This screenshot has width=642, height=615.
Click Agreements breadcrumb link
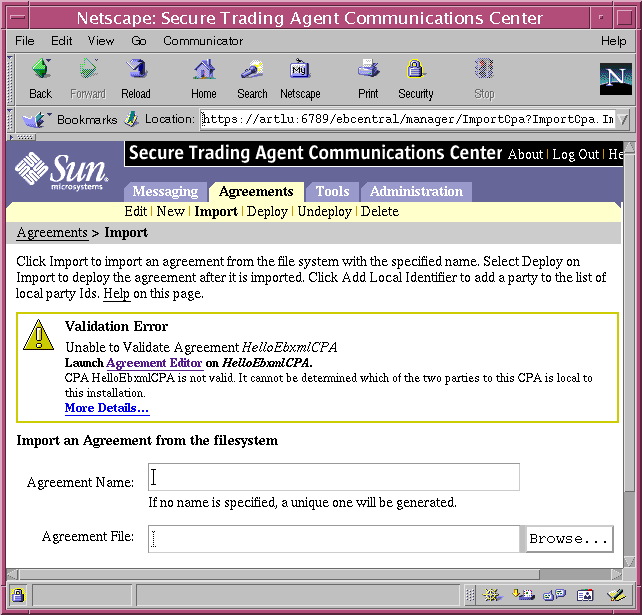click(x=52, y=233)
